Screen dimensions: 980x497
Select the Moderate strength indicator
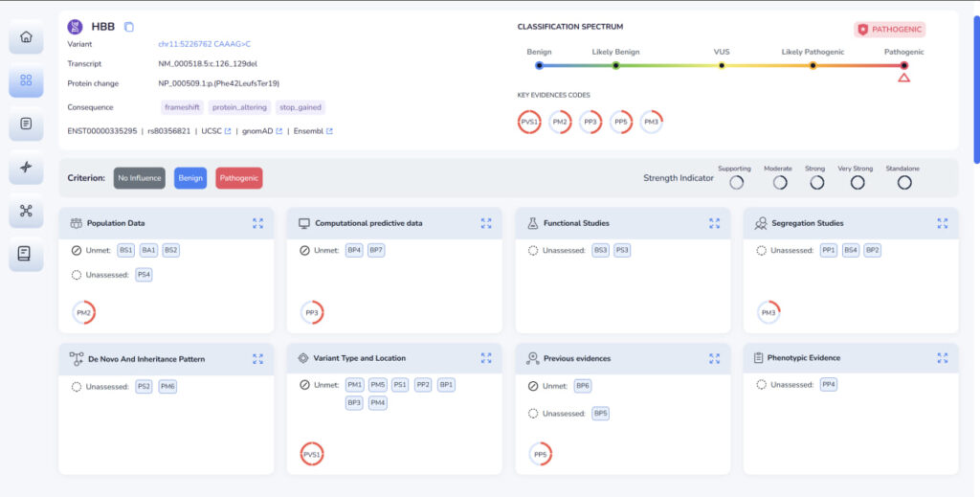click(780, 183)
